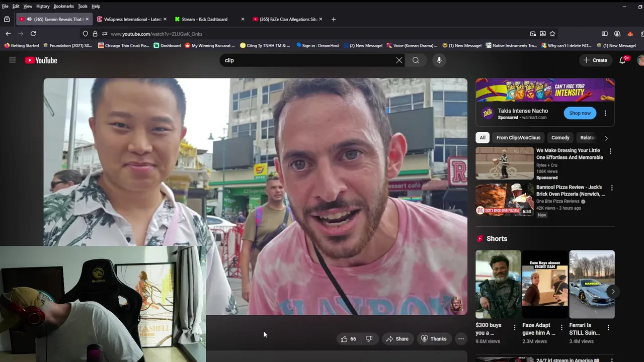Open menu for the Ferrari short
The image size is (644, 362).
608,327
